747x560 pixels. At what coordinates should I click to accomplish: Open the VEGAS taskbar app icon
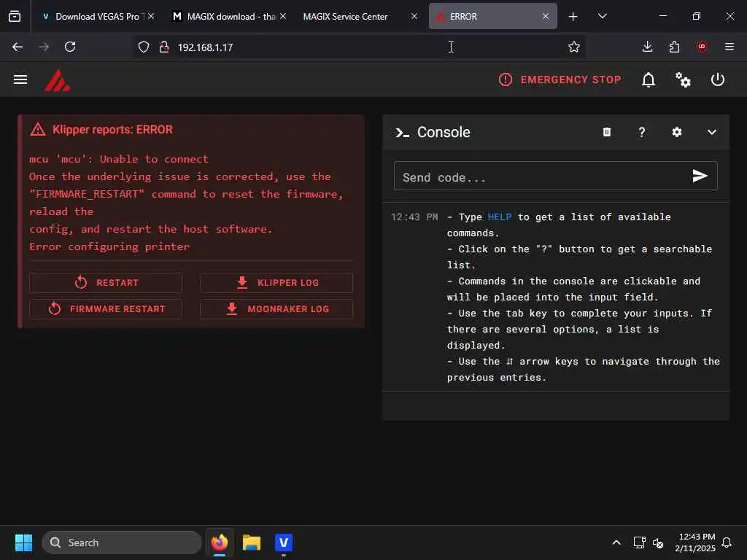284,542
